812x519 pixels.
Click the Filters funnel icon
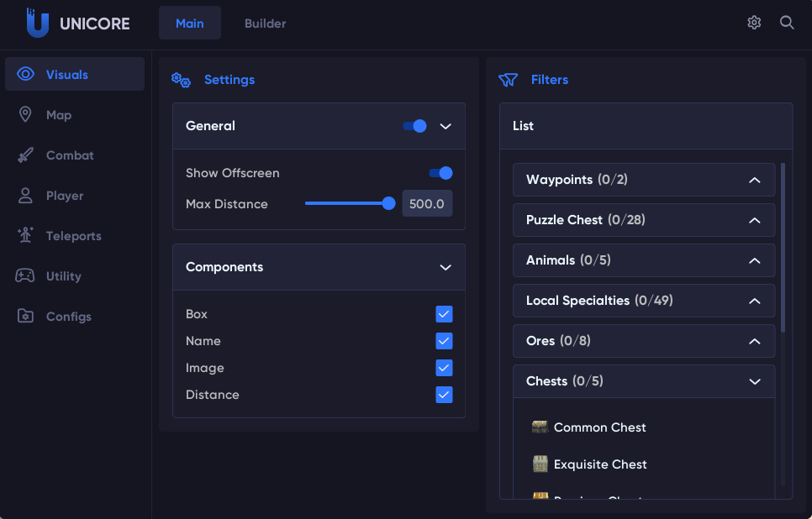508,80
